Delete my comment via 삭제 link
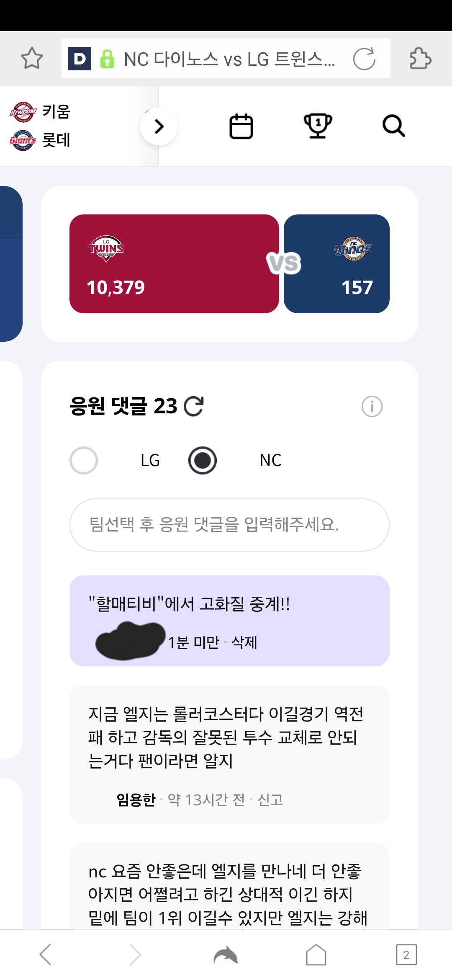The width and height of the screenshot is (452, 980). tap(244, 642)
